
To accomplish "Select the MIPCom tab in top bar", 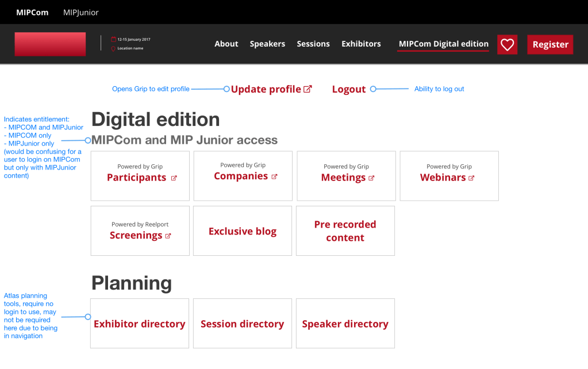I will pyautogui.click(x=32, y=12).
